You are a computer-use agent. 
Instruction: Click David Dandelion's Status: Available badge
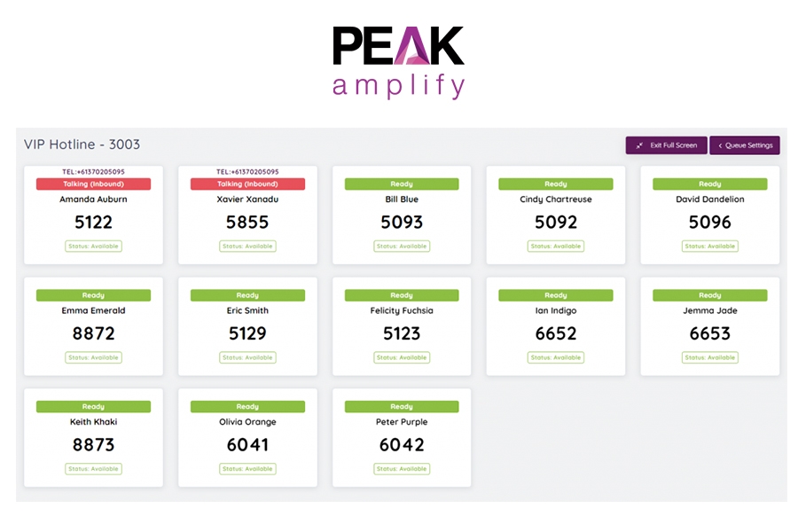710,246
